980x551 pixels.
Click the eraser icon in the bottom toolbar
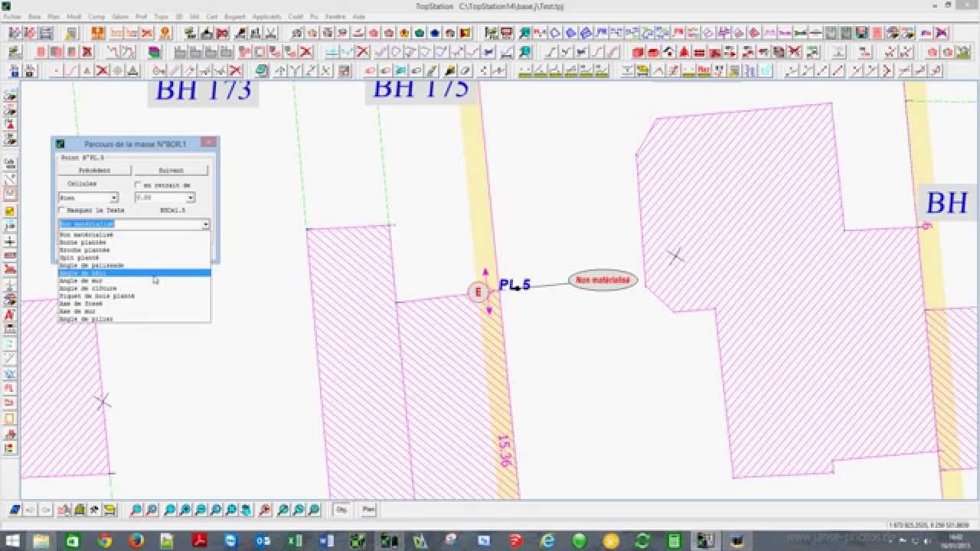click(15, 510)
